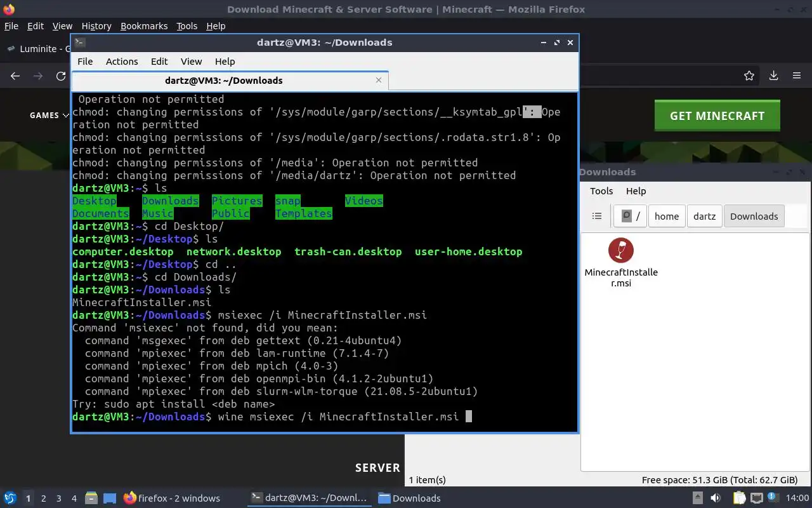Expand the GAMES dropdown on Minecraft site
812x508 pixels.
48,115
